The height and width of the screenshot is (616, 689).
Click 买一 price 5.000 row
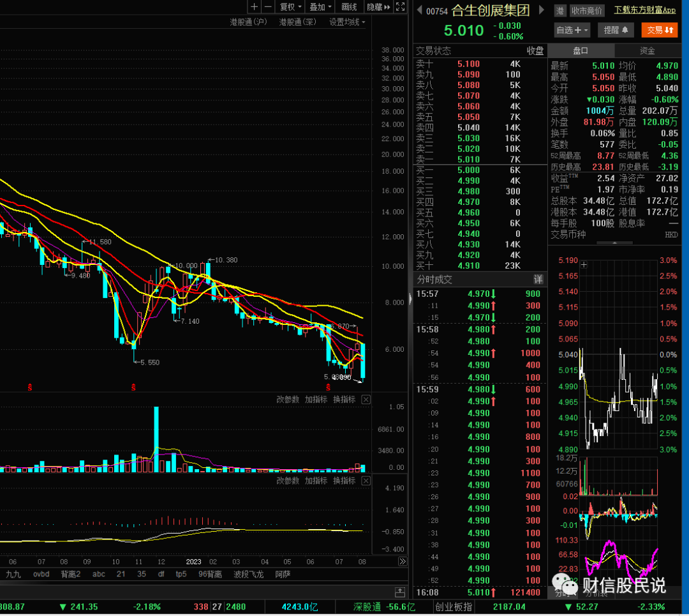point(480,170)
